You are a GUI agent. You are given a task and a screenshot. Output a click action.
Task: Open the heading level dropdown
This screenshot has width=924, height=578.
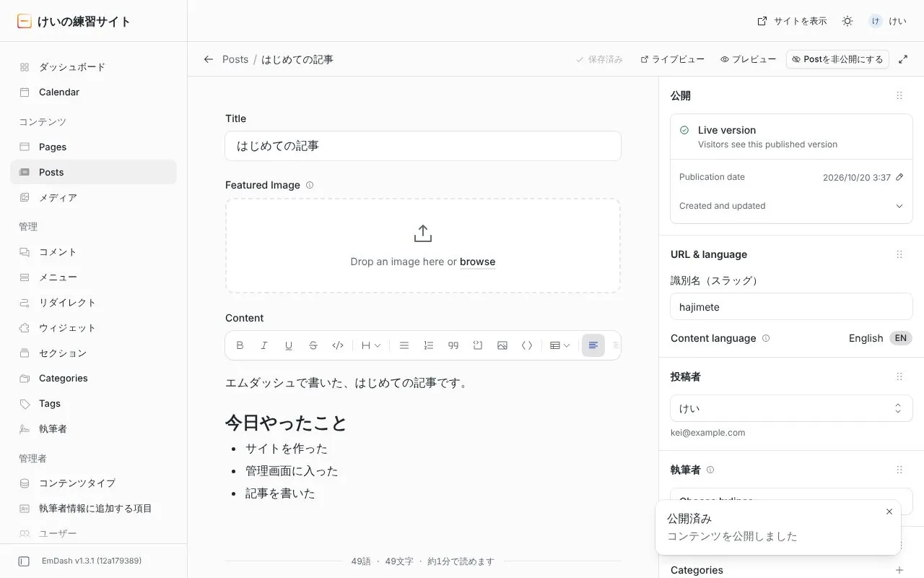point(371,345)
